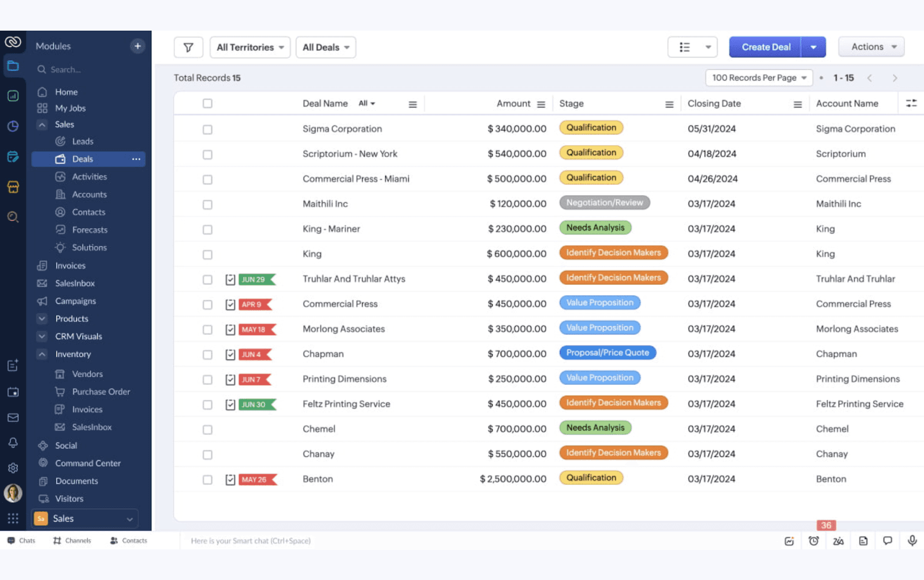Open Home in the sidebar
Viewport: 924px width, 580px height.
(57, 92)
